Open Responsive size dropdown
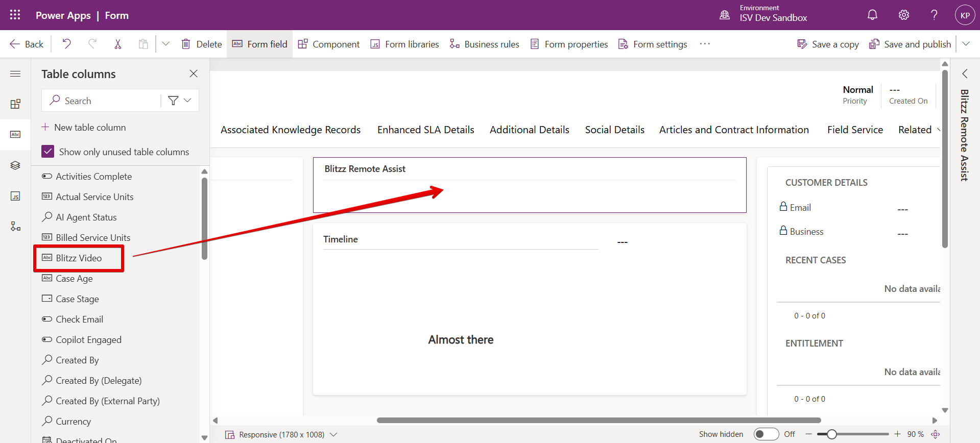Image resolution: width=980 pixels, height=443 pixels. [281, 434]
